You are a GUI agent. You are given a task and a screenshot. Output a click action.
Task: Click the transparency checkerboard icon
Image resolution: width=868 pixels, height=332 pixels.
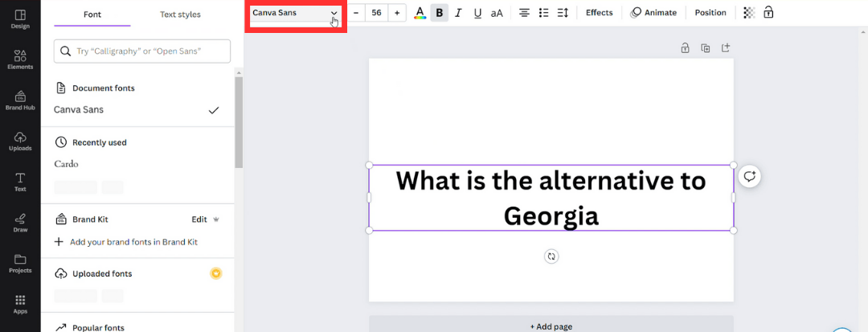tap(749, 13)
